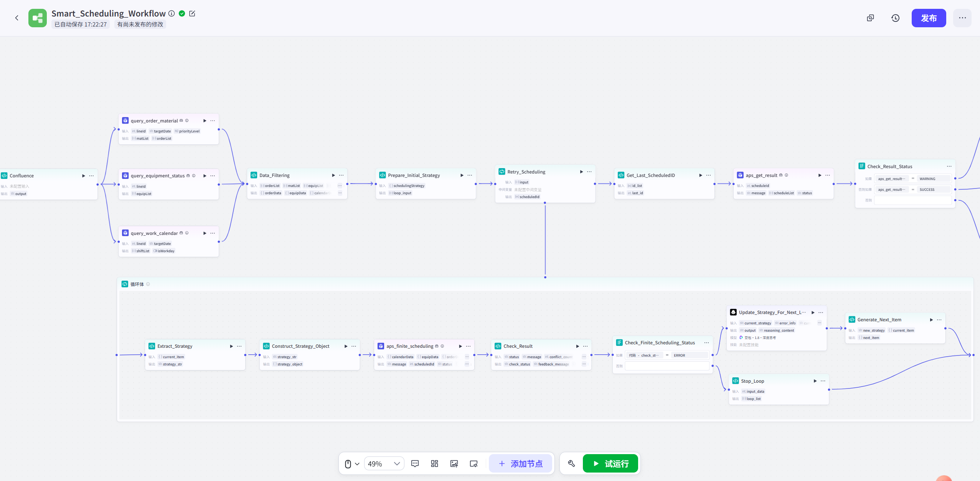Run the aps_finite_scheduling node
Viewport: 980px width, 481px height.
(x=460, y=346)
